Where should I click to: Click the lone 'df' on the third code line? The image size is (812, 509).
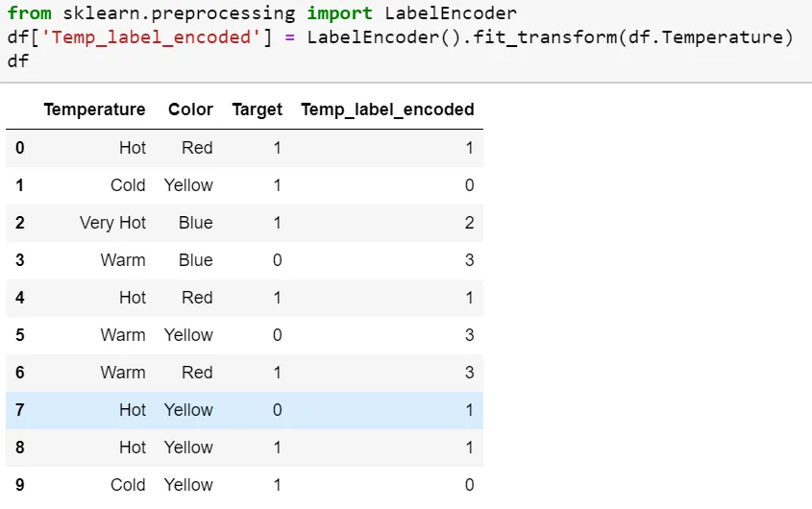click(x=17, y=61)
